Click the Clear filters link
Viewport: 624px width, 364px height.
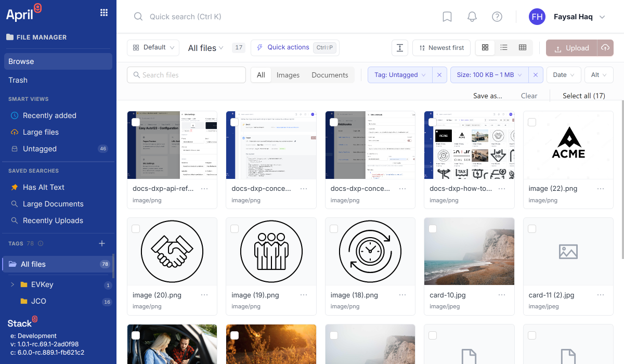pyautogui.click(x=529, y=96)
